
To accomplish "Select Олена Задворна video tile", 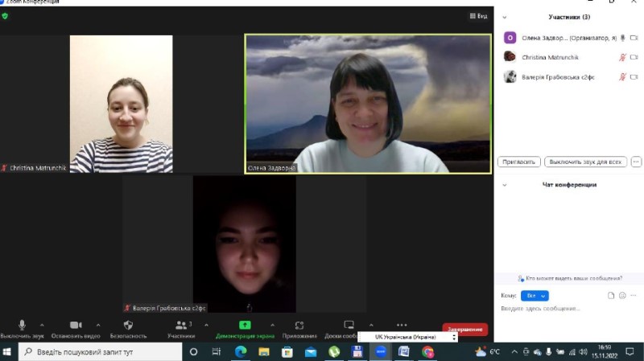I will pos(368,104).
